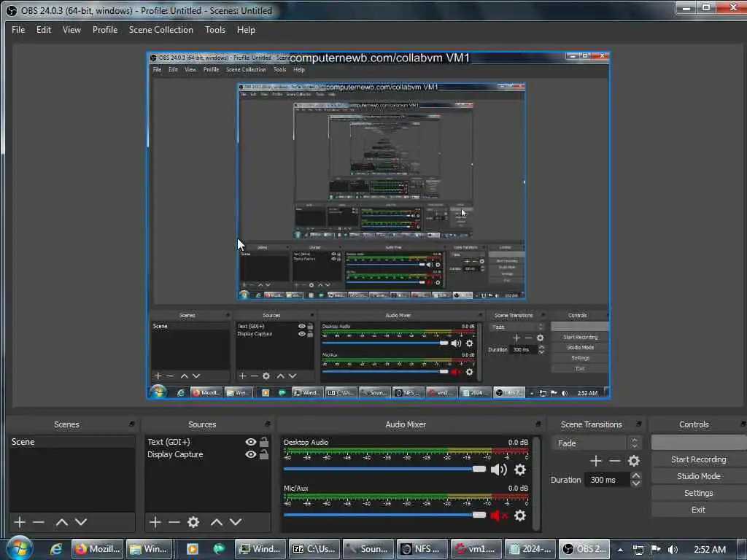Image resolution: width=747 pixels, height=560 pixels.
Task: Pop out the Scenes dock panel
Action: pos(131,424)
